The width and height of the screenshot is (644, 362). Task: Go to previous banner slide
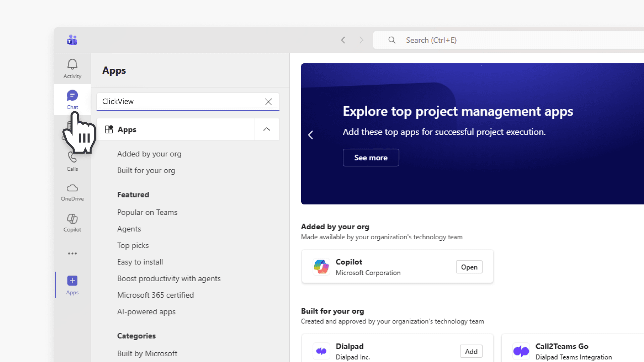click(x=311, y=135)
